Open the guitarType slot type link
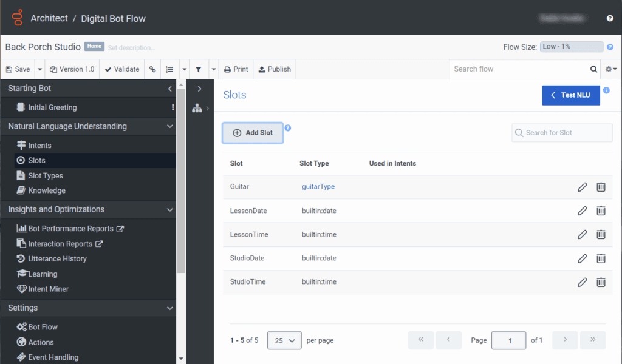The width and height of the screenshot is (622, 364). (318, 187)
